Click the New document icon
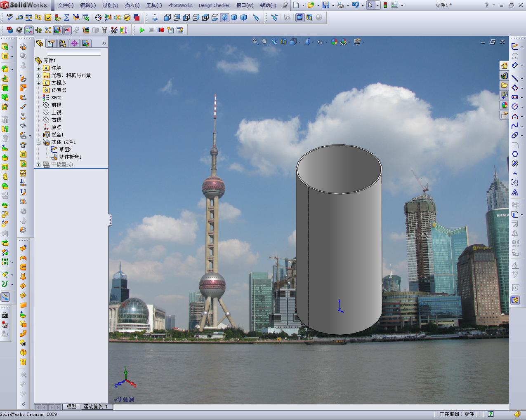 pyautogui.click(x=296, y=5)
